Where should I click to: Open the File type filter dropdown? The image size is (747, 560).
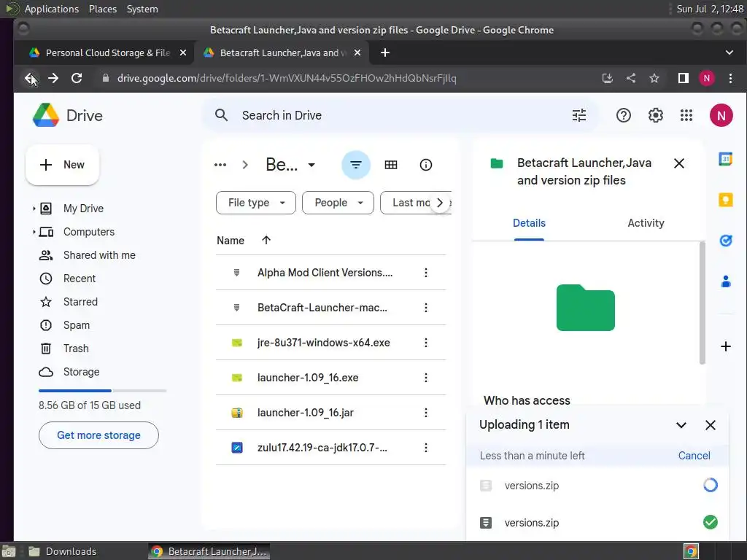click(x=256, y=203)
